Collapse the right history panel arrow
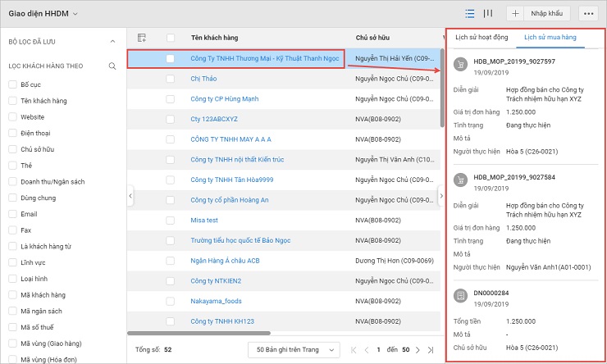Screen dimensions: 607x364 441,196
